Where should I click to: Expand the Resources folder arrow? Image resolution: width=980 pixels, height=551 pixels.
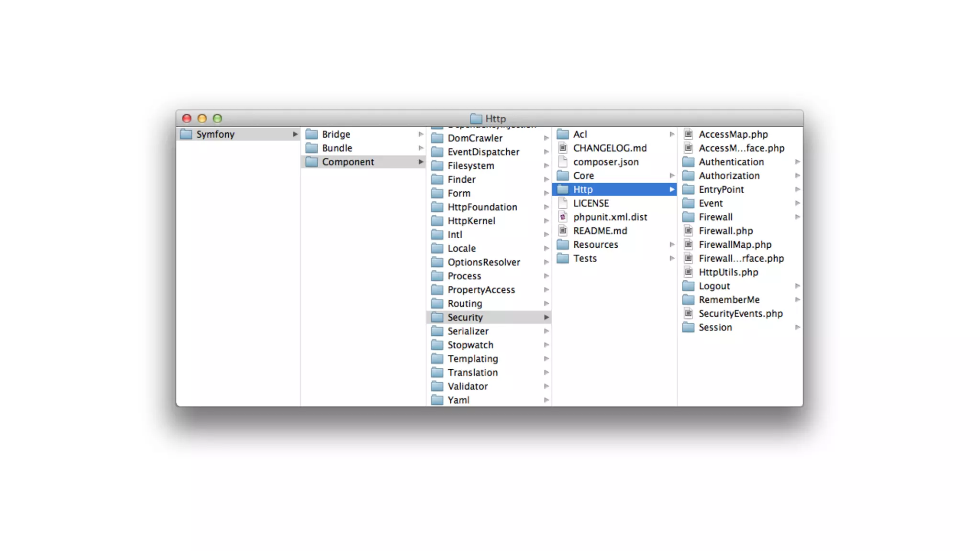672,245
